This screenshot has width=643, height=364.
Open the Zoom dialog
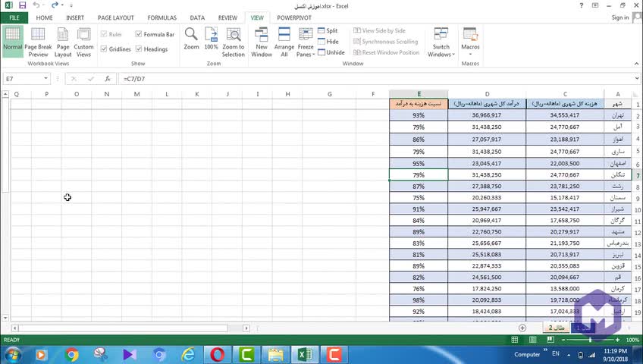191,39
